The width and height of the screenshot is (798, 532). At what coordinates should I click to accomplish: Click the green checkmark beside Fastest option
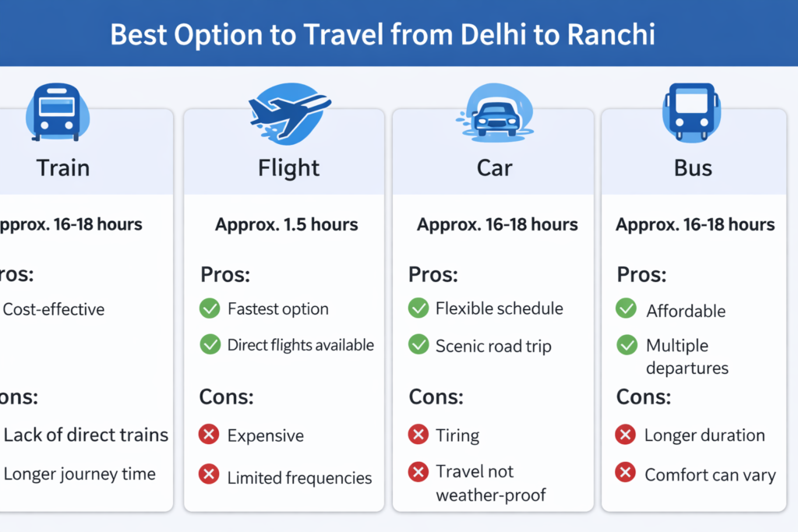click(210, 308)
